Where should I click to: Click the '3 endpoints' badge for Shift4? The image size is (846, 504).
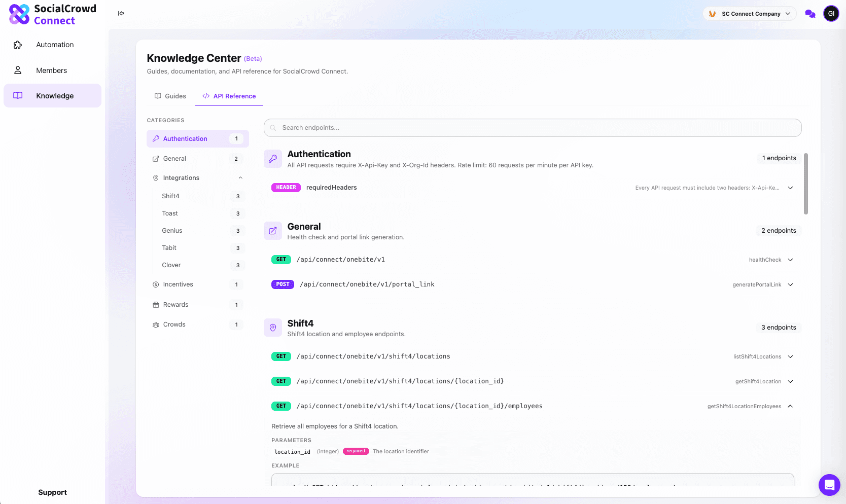pyautogui.click(x=779, y=328)
